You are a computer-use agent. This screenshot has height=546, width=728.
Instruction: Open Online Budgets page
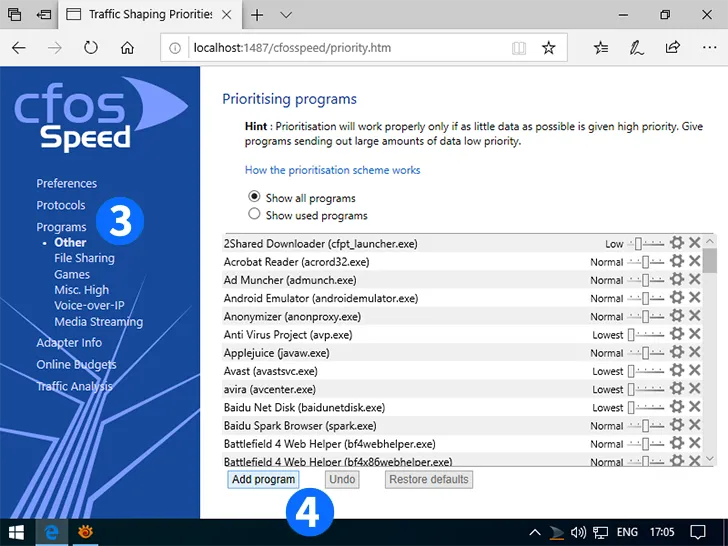(76, 364)
